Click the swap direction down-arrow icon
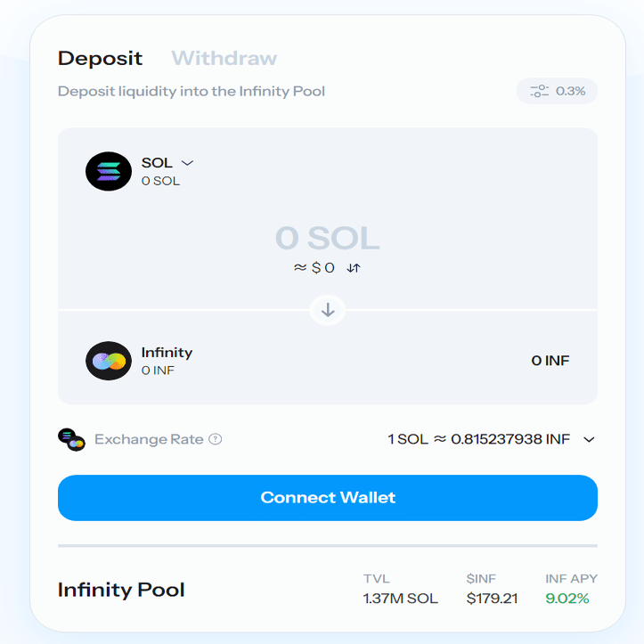This screenshot has height=644, width=644. pos(327,310)
